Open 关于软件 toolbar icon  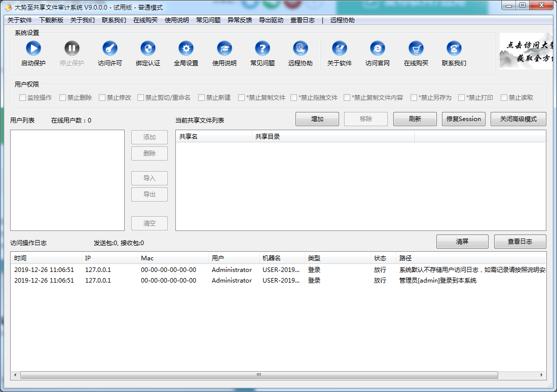point(340,48)
